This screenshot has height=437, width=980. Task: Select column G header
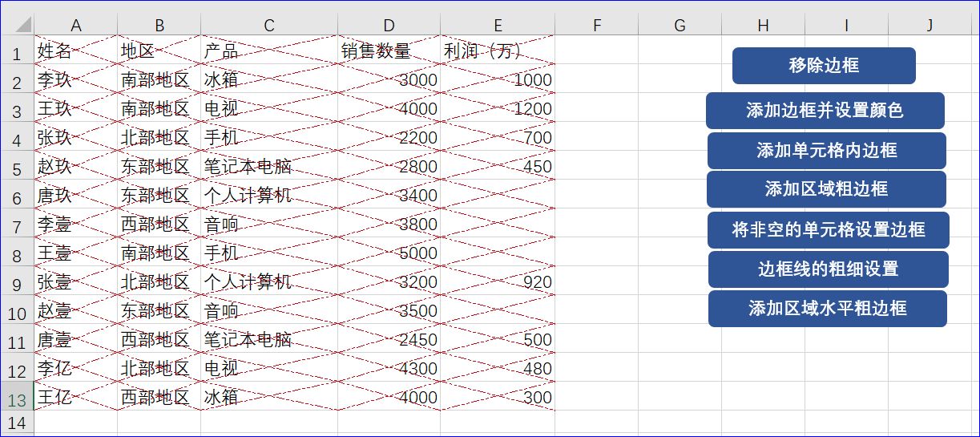pos(680,25)
